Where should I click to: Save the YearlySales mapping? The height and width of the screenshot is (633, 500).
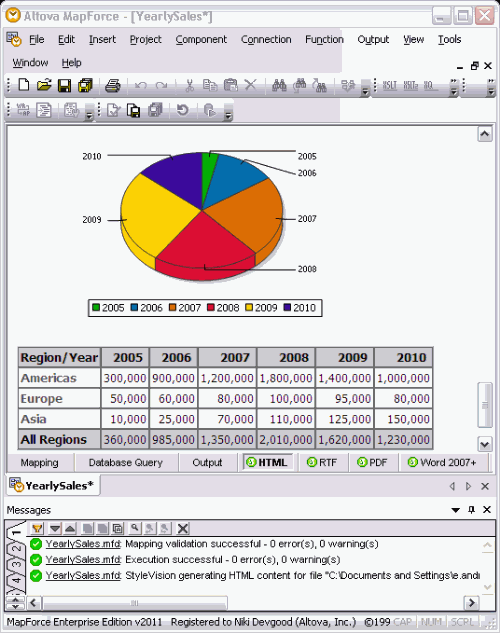(x=64, y=86)
